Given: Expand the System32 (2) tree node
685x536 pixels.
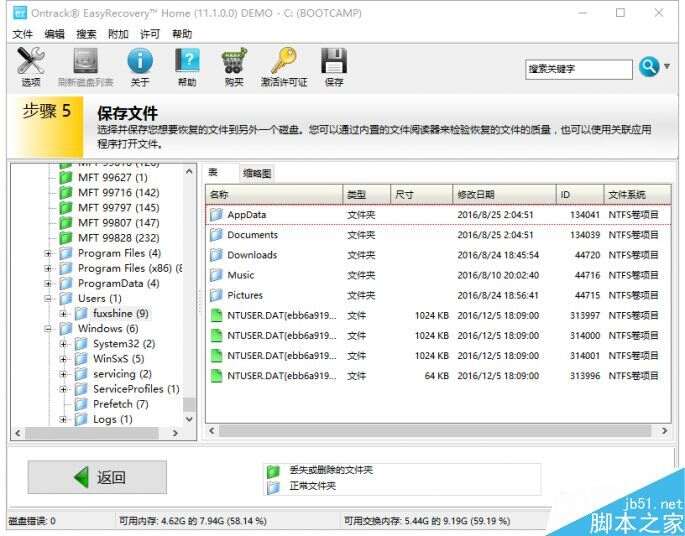Looking at the screenshot, I should click(63, 344).
